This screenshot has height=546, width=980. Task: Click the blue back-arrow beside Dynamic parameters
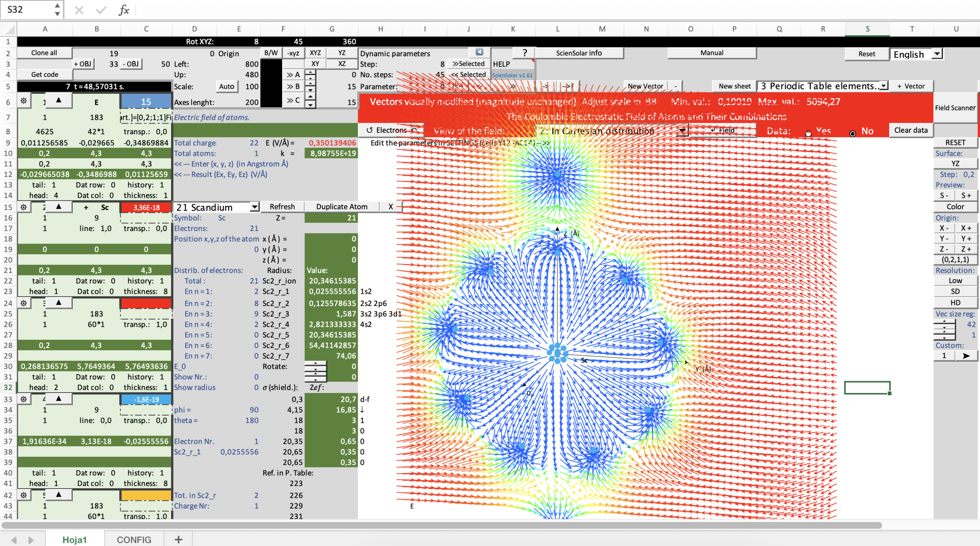pyautogui.click(x=479, y=52)
